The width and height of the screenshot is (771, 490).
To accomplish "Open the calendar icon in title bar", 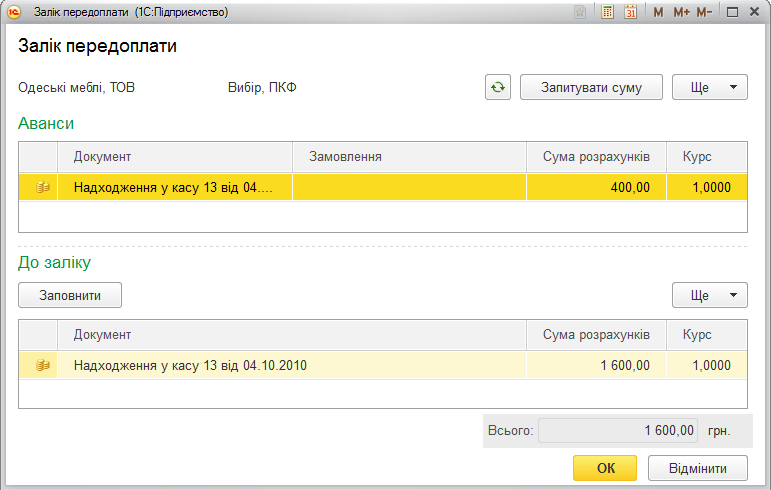I will 630,12.
